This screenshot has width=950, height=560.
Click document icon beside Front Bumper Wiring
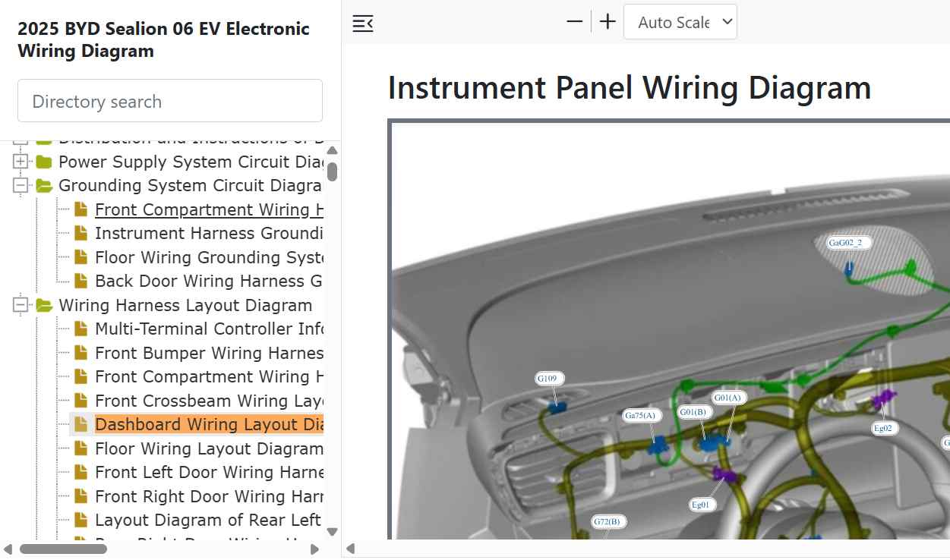coord(80,353)
